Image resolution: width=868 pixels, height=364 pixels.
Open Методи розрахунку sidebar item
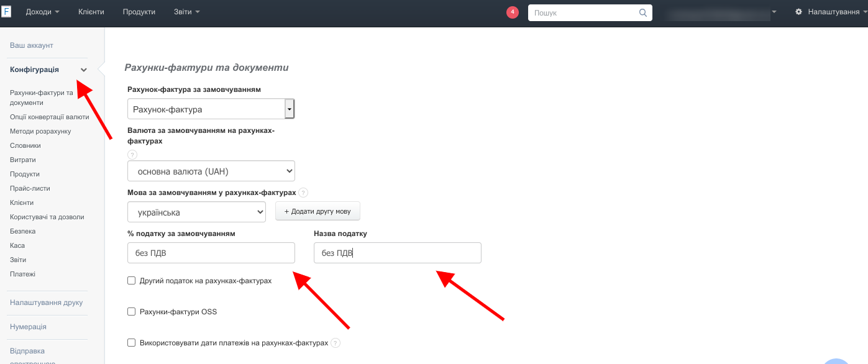pyautogui.click(x=40, y=131)
